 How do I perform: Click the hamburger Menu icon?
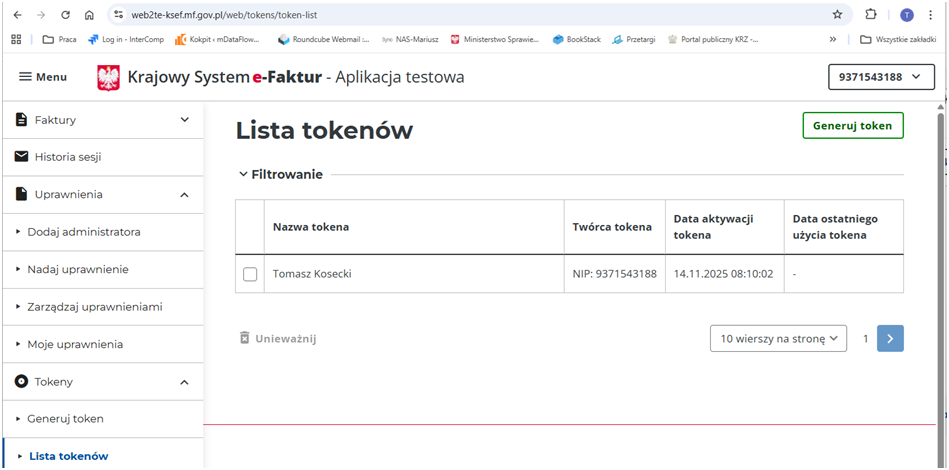26,77
